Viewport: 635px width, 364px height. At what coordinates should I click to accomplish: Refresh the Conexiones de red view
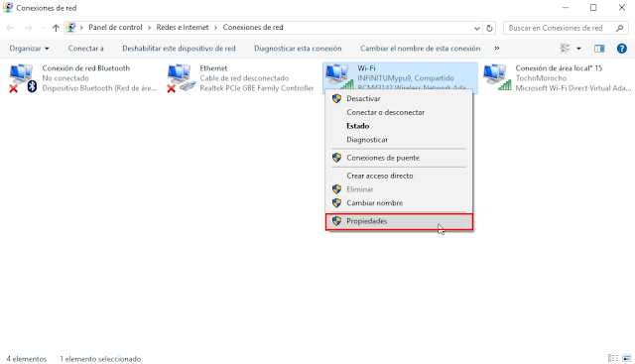[489, 28]
